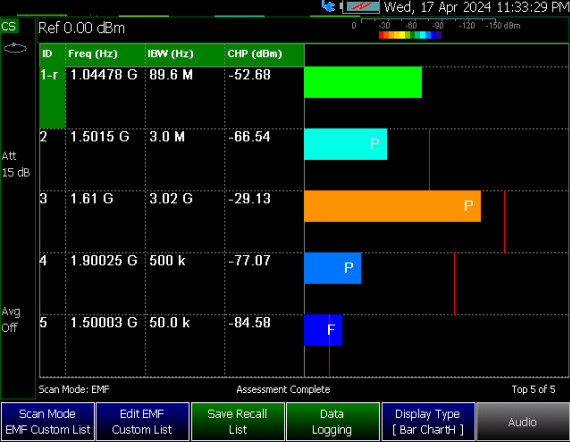The image size is (570, 442).
Task: Select row ID 4
Action: (x=43, y=261)
